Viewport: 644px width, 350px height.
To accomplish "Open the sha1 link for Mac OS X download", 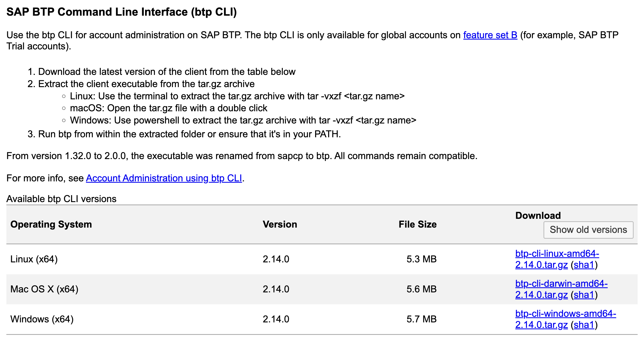I will pos(584,295).
